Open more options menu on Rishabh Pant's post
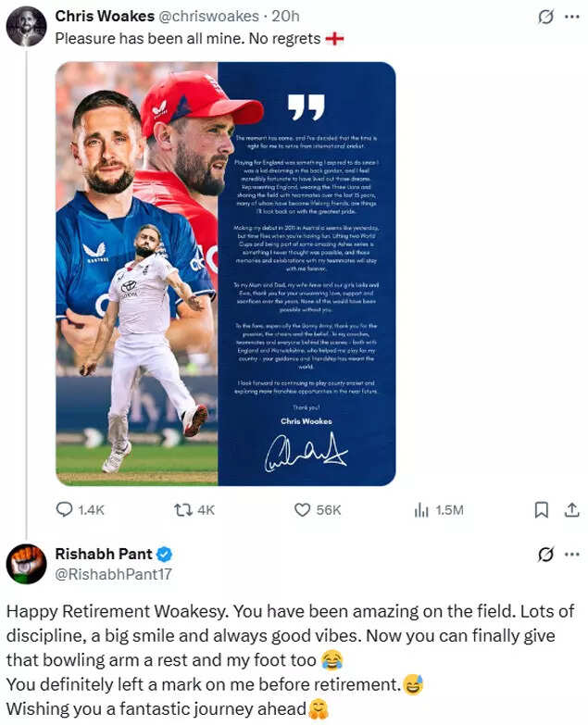The width and height of the screenshot is (588, 725). (572, 555)
